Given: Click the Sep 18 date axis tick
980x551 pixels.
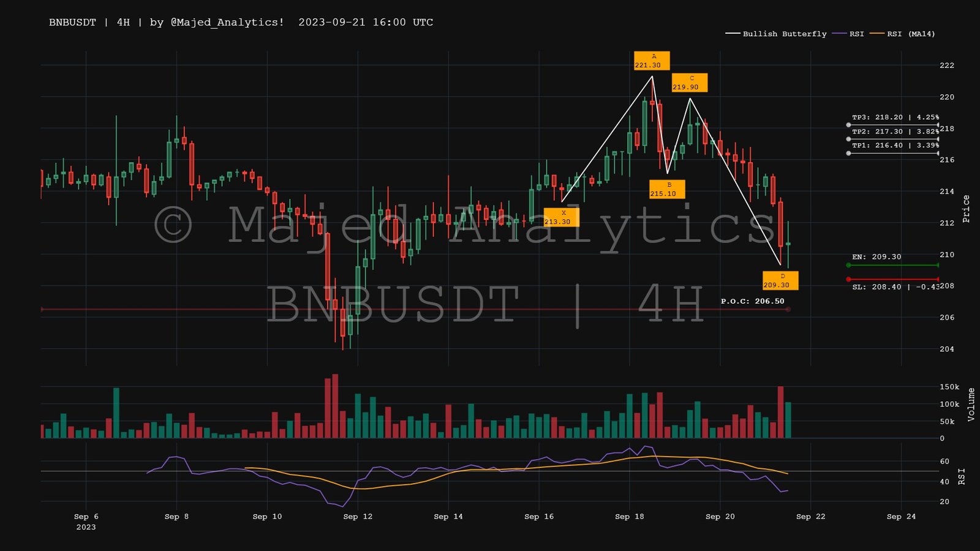Looking at the screenshot, I should [630, 516].
